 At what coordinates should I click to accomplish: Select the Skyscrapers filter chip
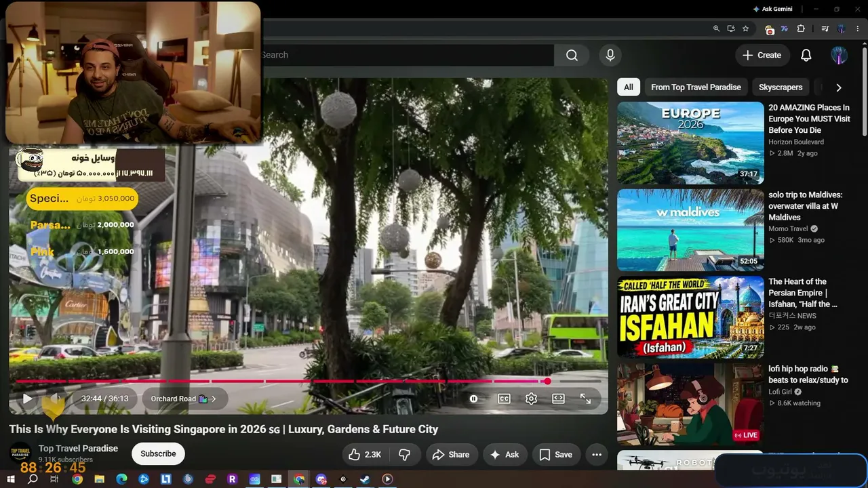781,87
